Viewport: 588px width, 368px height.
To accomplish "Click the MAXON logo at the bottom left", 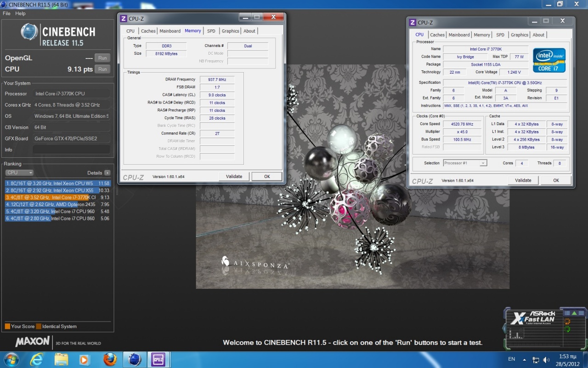I will pyautogui.click(x=32, y=342).
